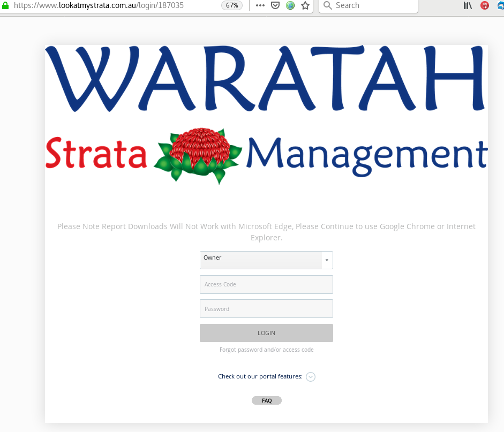The height and width of the screenshot is (432, 504).
Task: Click Check out our portal features text
Action: click(260, 376)
